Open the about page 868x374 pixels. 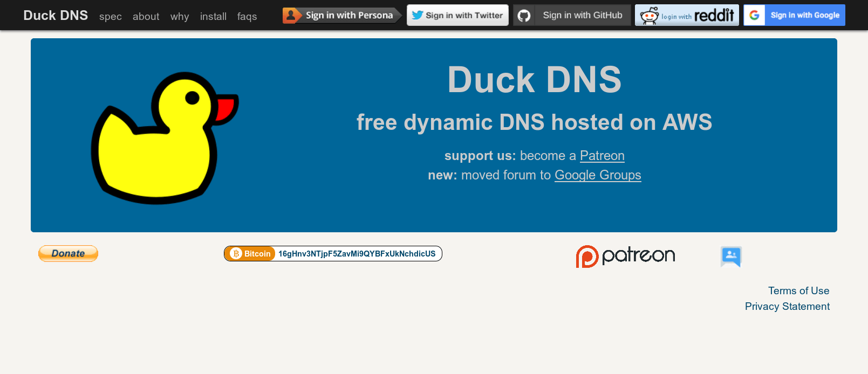click(146, 17)
